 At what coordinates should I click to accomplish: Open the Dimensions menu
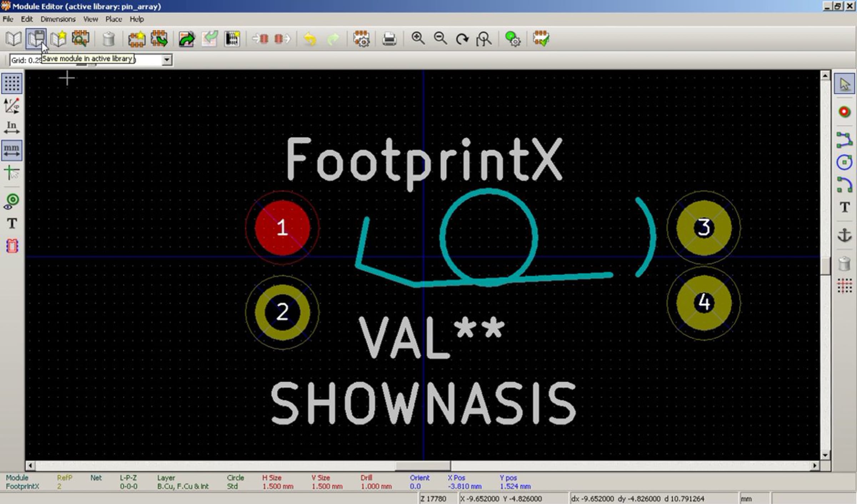tap(58, 19)
